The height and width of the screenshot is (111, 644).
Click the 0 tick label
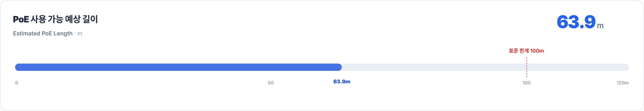[x=17, y=83]
